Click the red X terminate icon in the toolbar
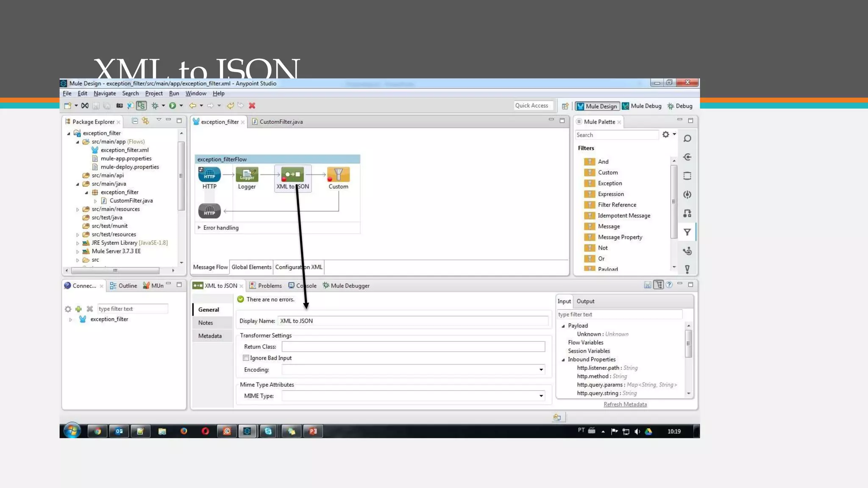The image size is (868, 488). 252,105
